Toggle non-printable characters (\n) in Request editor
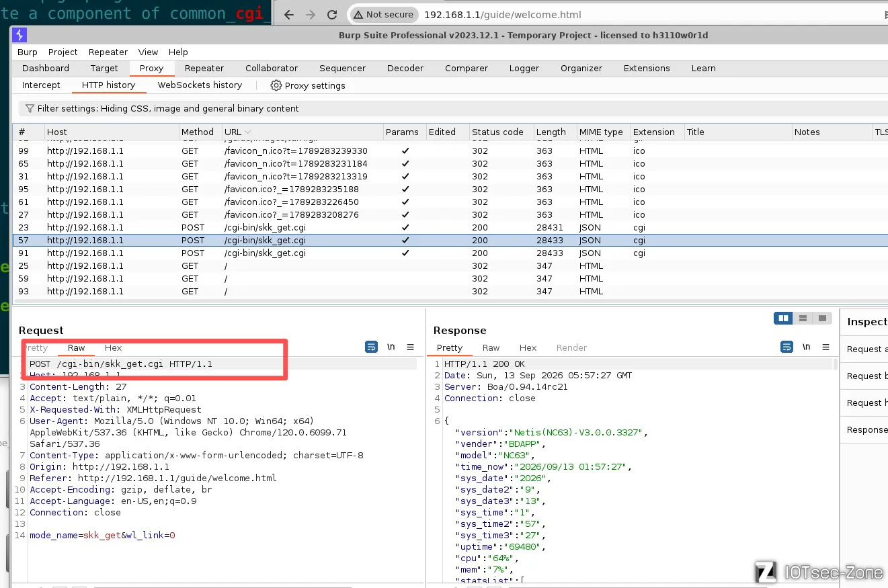 tap(391, 347)
